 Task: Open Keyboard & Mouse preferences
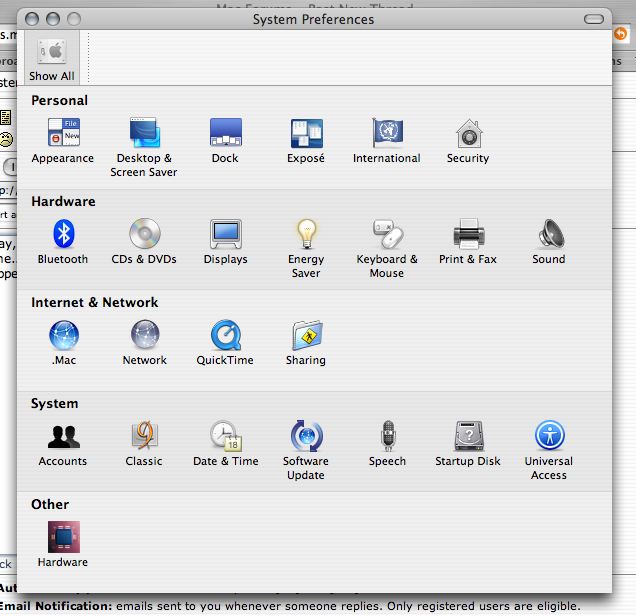tap(387, 249)
